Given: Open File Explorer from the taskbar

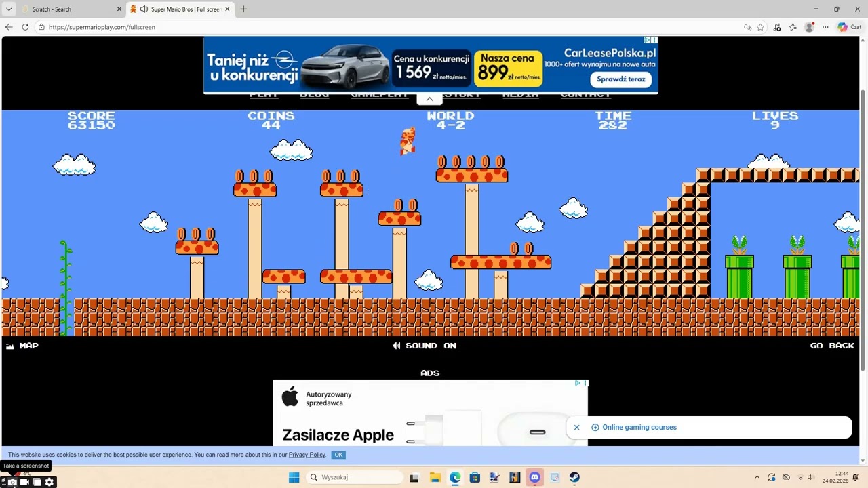Looking at the screenshot, I should pyautogui.click(x=435, y=477).
